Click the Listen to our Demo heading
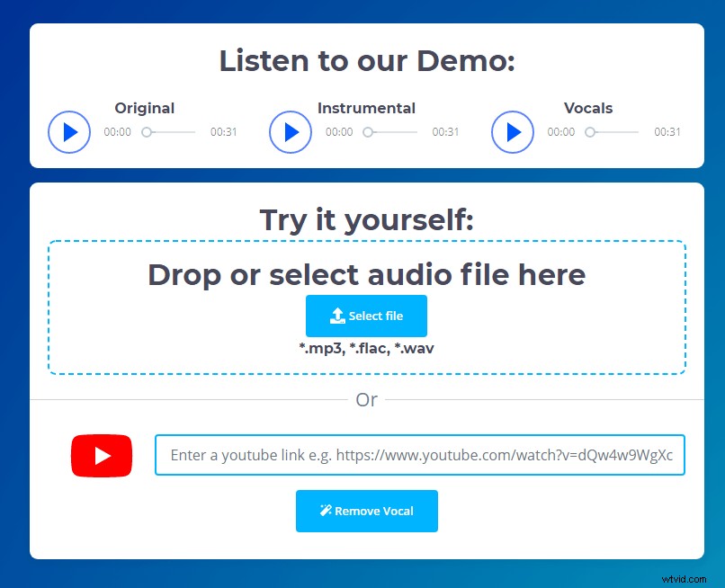 tap(367, 60)
